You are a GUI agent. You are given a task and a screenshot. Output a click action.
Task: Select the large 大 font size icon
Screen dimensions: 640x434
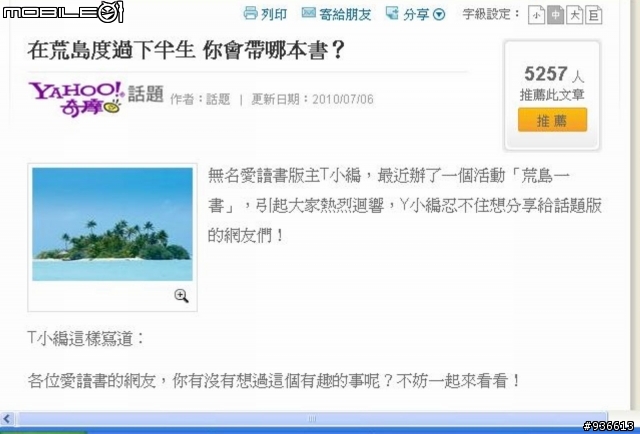[x=575, y=15]
